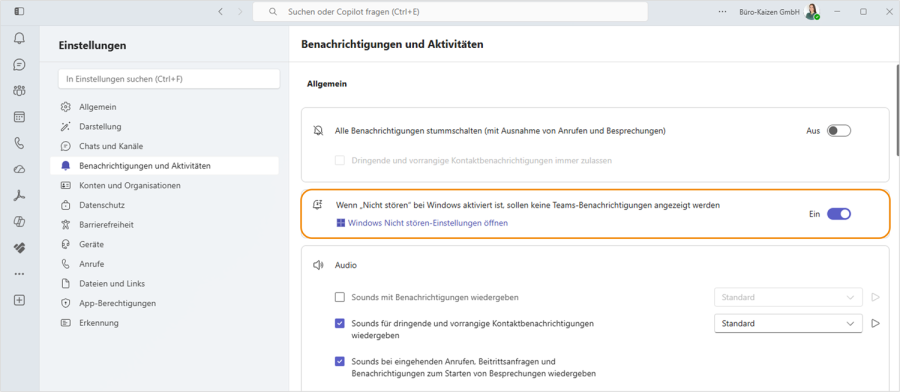The height and width of the screenshot is (392, 900).
Task: Click the settings search field
Action: pyautogui.click(x=169, y=79)
